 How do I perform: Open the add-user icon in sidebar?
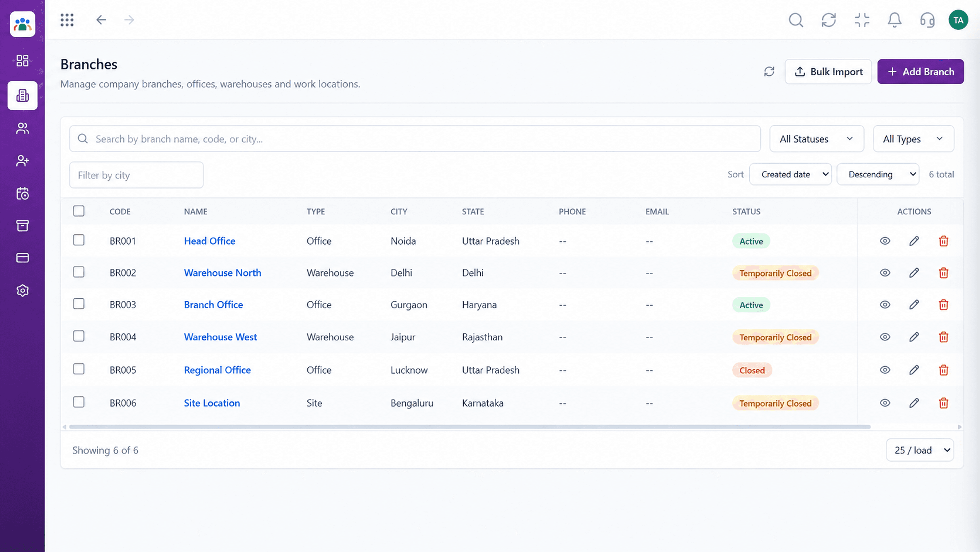click(x=23, y=161)
